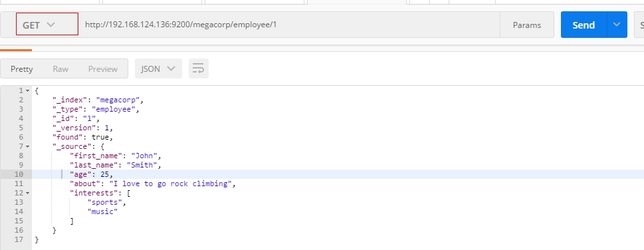Click the "employee" type value

point(114,109)
